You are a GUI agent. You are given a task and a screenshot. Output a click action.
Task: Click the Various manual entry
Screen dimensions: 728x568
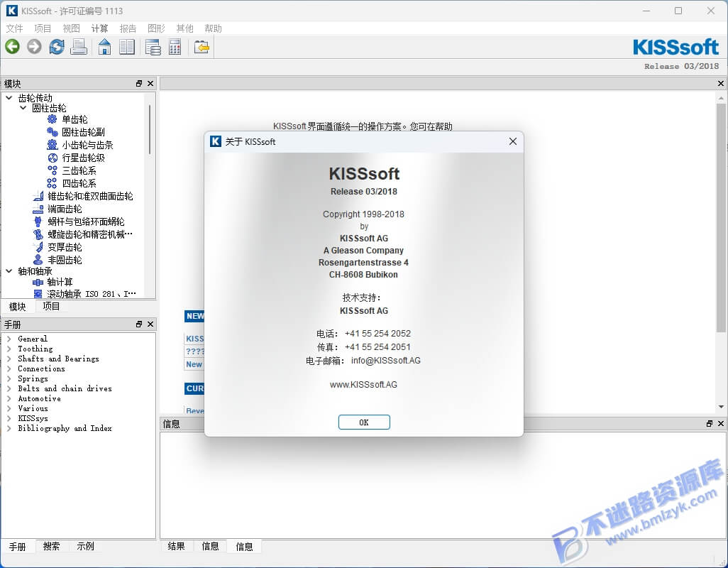coord(33,409)
